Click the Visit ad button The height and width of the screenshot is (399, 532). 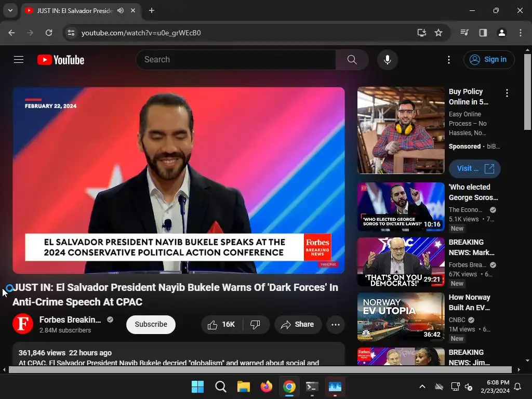click(x=475, y=169)
